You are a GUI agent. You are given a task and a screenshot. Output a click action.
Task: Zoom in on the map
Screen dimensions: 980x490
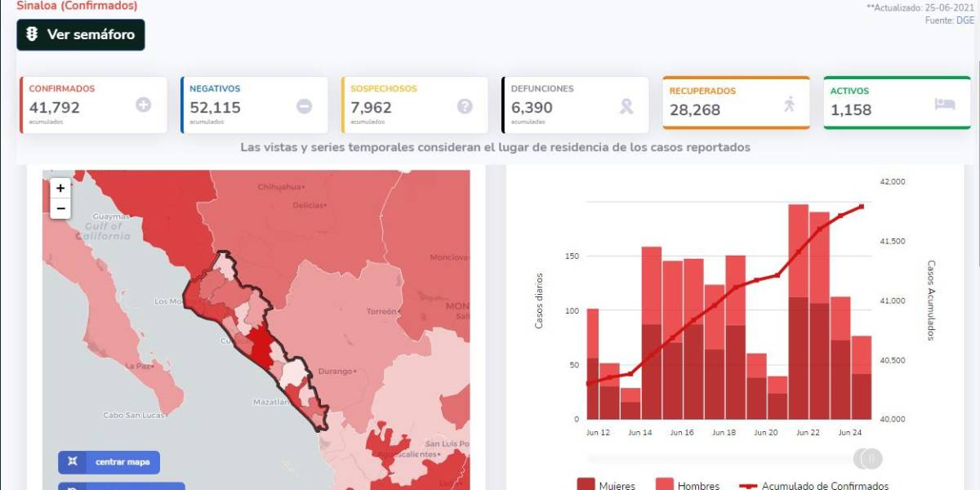point(60,188)
